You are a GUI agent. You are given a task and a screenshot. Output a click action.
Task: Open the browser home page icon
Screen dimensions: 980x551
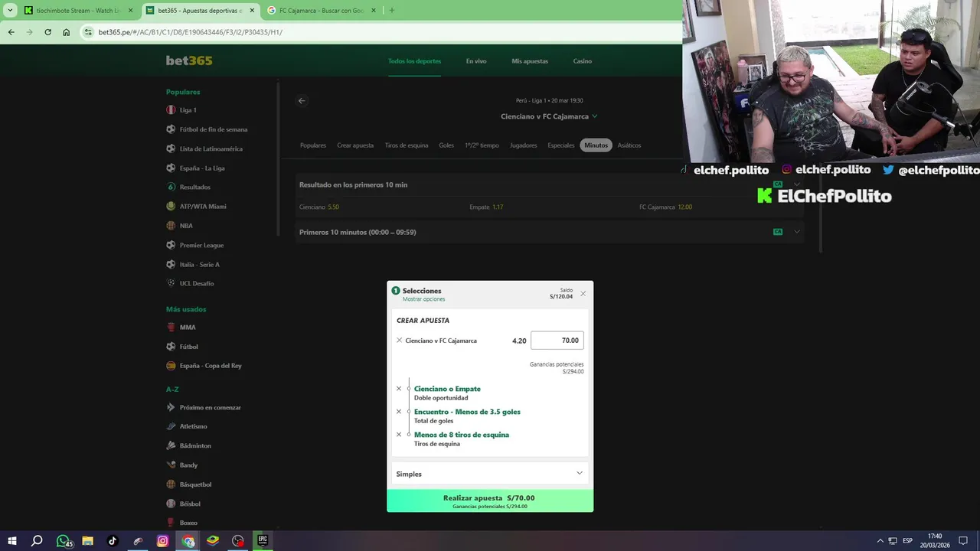click(66, 32)
